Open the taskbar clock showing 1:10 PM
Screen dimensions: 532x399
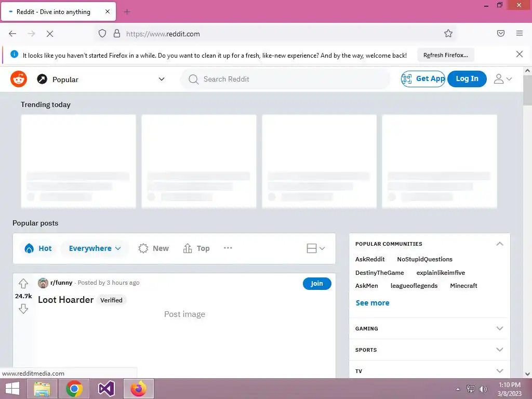(x=509, y=389)
